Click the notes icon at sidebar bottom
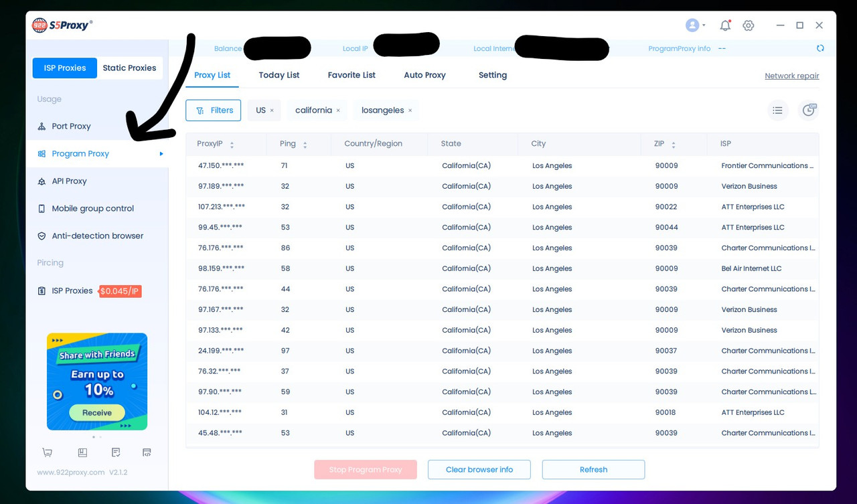857x504 pixels. pyautogui.click(x=116, y=452)
